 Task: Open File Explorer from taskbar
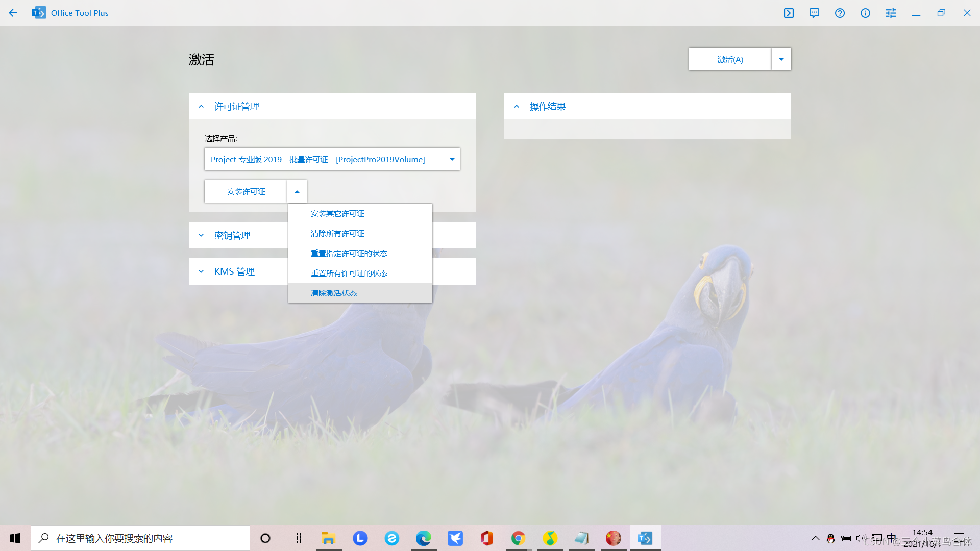[x=328, y=538]
